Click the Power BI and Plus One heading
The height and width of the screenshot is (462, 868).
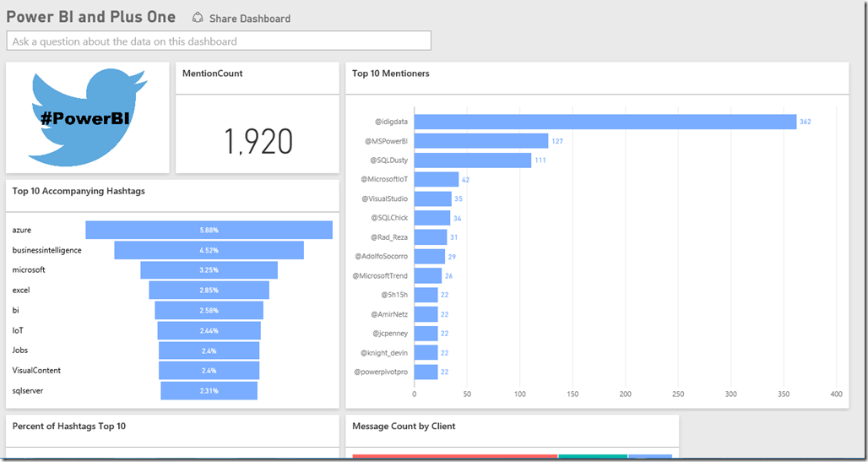tap(91, 17)
